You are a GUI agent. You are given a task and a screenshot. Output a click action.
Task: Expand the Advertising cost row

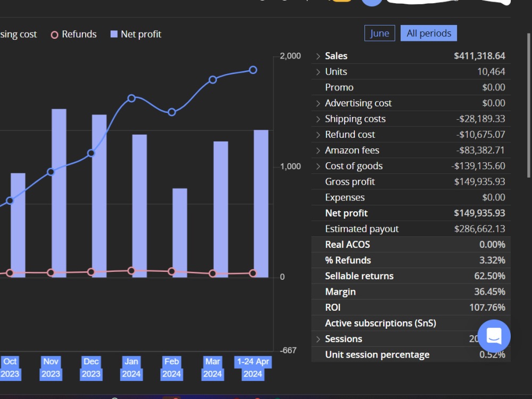(x=318, y=103)
